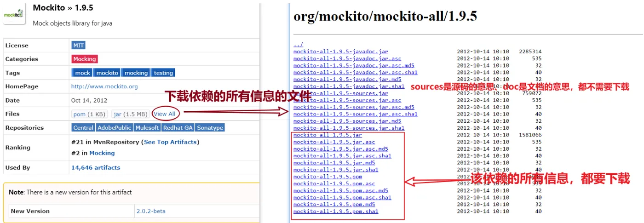This screenshot has height=223, width=644.
Task: Open mockito-all-1.9.5-javadoc.jar.asc.sha1 link
Action: [x=356, y=72]
